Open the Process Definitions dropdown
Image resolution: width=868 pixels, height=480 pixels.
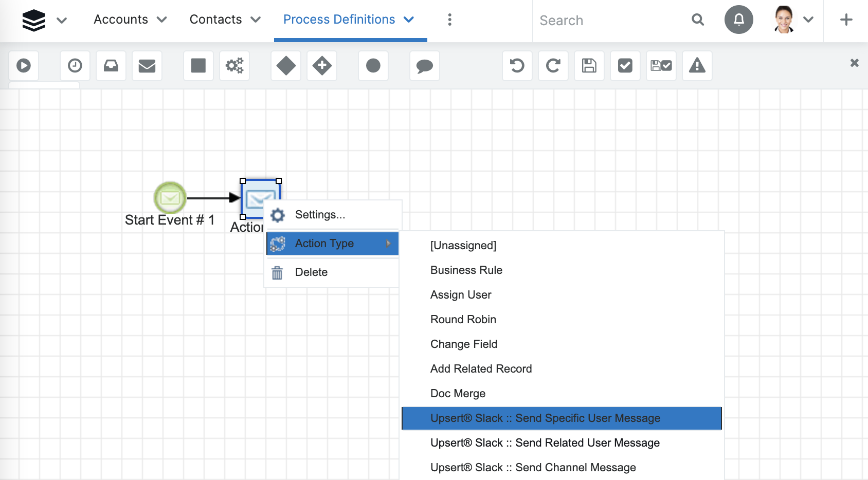point(350,20)
